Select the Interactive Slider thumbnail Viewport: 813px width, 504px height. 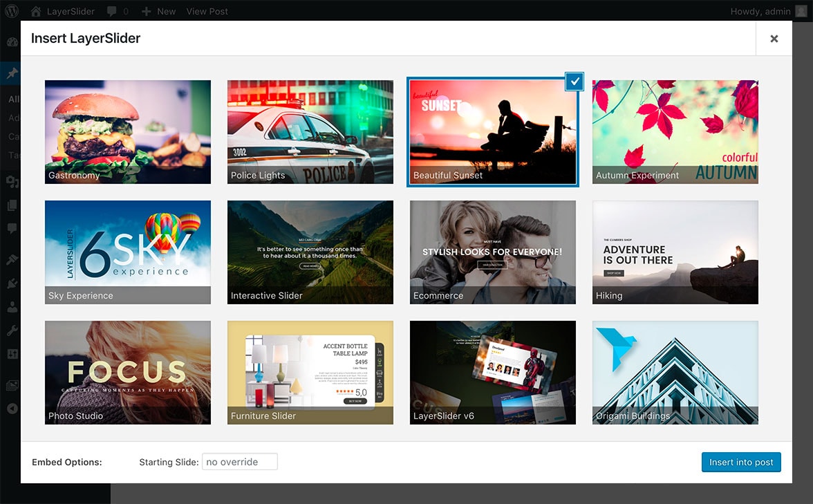point(310,252)
